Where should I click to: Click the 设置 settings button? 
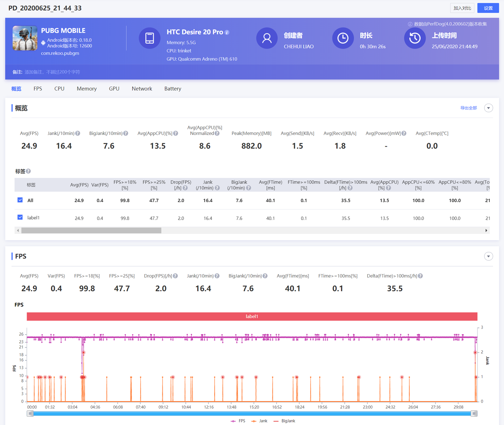(x=488, y=8)
